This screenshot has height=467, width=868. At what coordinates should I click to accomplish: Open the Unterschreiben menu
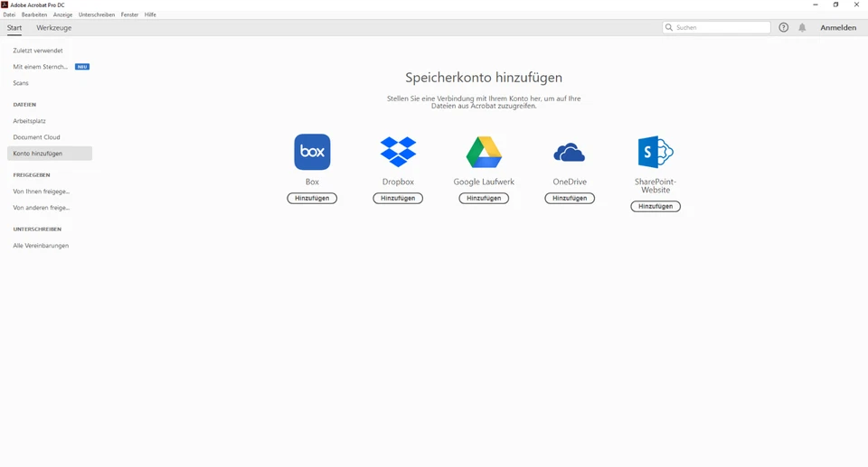click(x=97, y=15)
